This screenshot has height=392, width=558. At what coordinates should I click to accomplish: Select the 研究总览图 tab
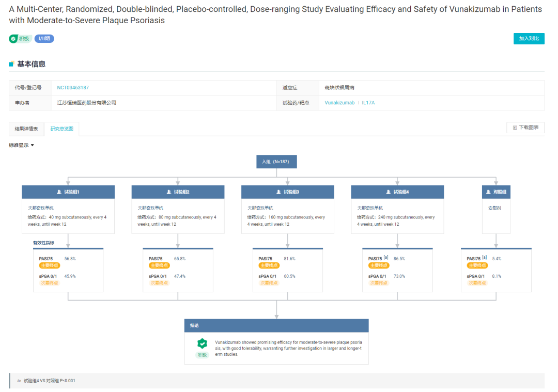[62, 129]
